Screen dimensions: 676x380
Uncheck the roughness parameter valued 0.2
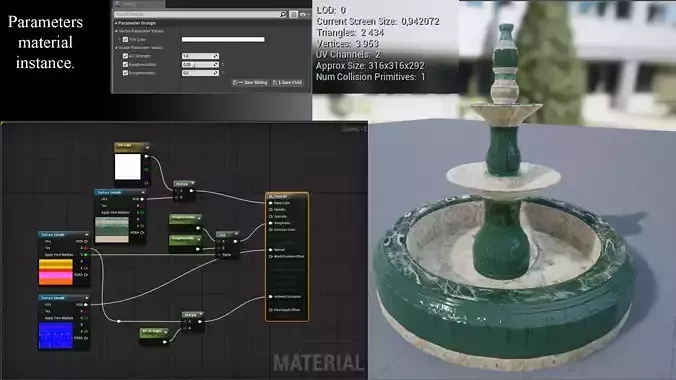click(x=125, y=73)
